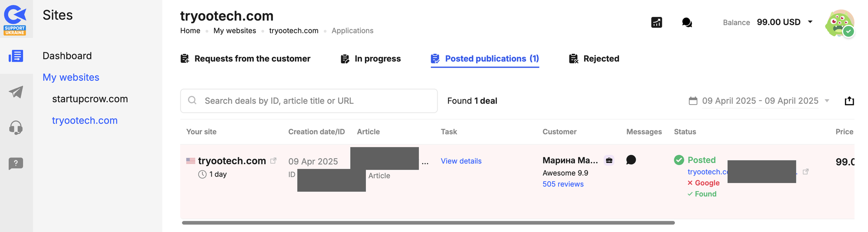868x232 pixels.
Task: Open the Sites list sidebar icon
Action: (16, 56)
